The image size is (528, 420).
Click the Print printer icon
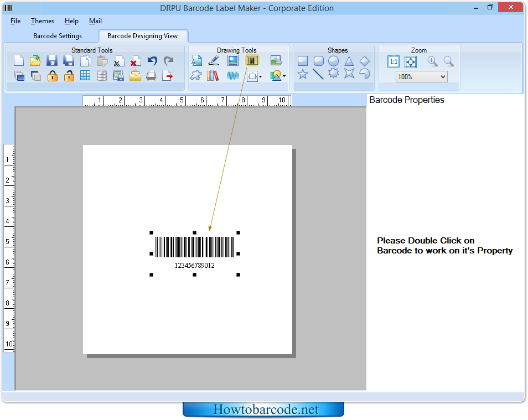click(152, 75)
